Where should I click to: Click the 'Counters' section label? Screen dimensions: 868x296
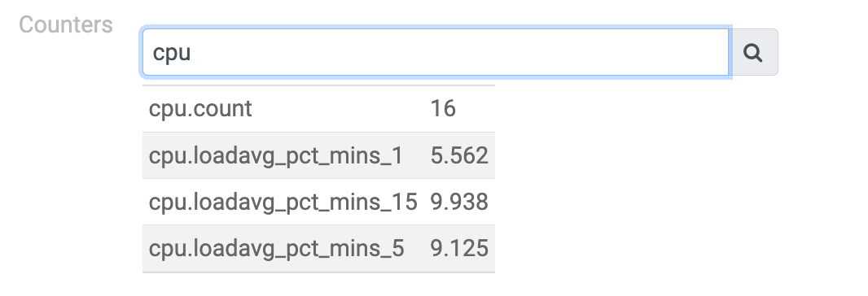pos(66,25)
